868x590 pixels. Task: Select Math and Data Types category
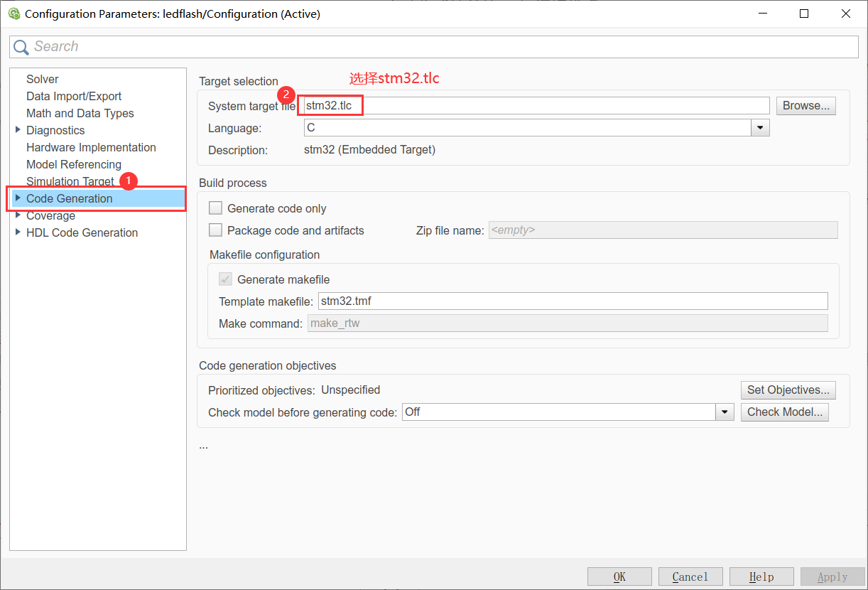click(80, 113)
